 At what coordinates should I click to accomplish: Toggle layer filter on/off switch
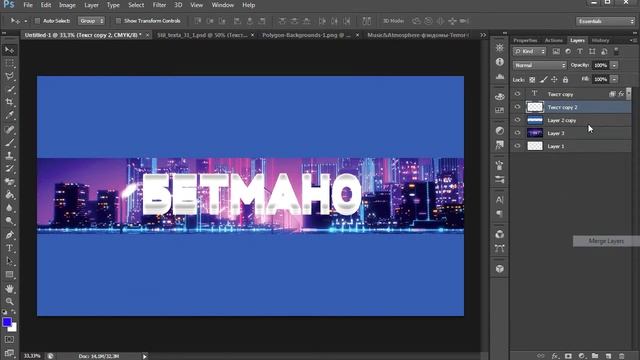pyautogui.click(x=616, y=51)
